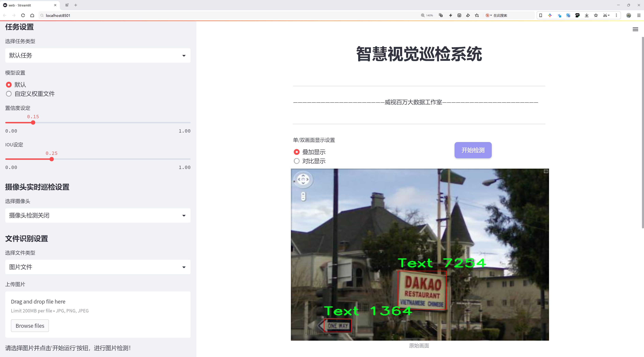Click the share arrow icon
The width and height of the screenshot is (644, 357).
468,15
